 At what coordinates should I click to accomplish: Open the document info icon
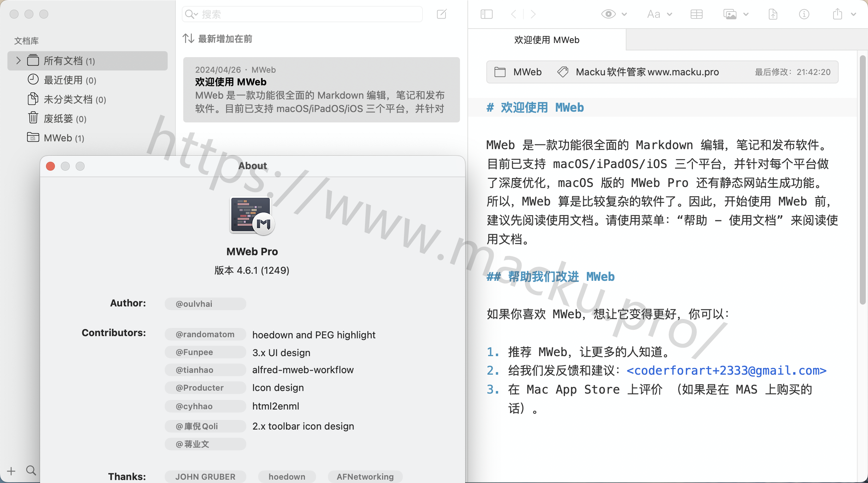804,14
